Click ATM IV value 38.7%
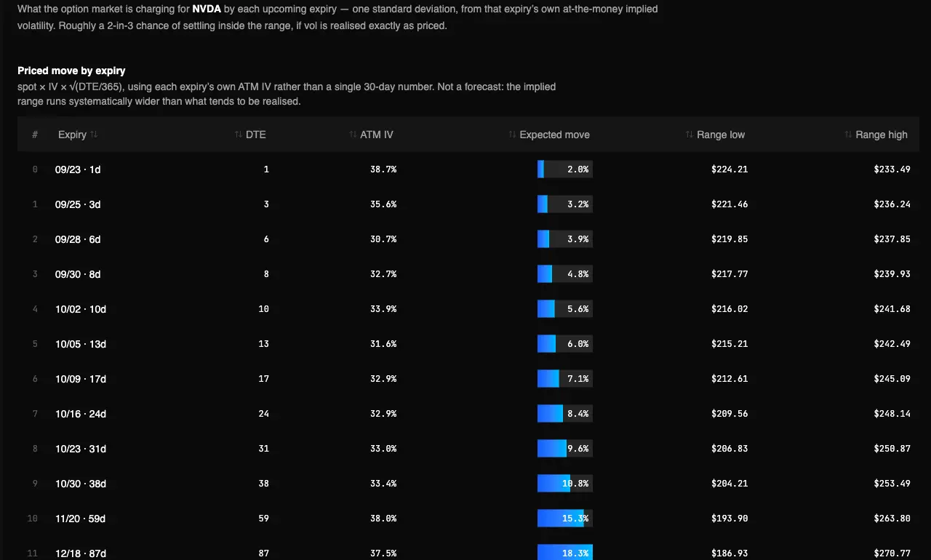 pyautogui.click(x=383, y=169)
